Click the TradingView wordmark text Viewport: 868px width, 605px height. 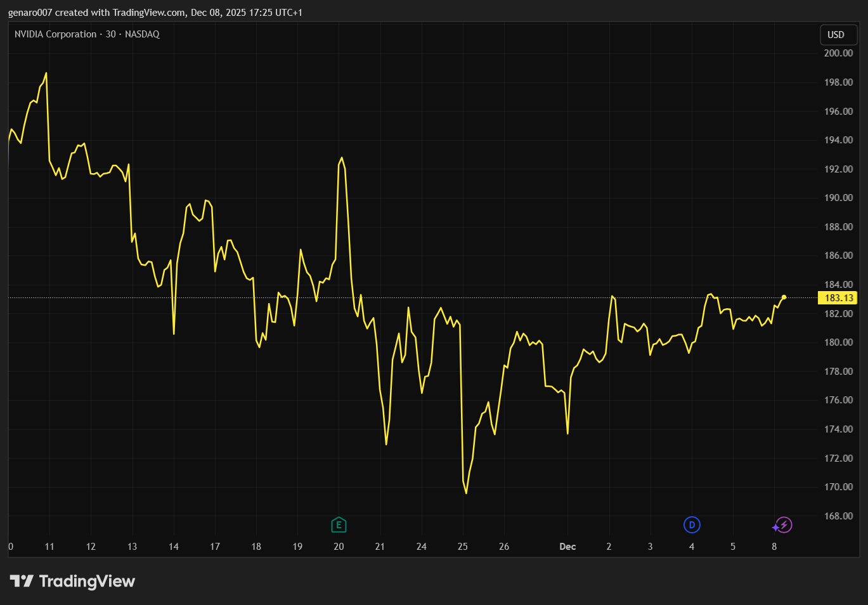(x=87, y=582)
